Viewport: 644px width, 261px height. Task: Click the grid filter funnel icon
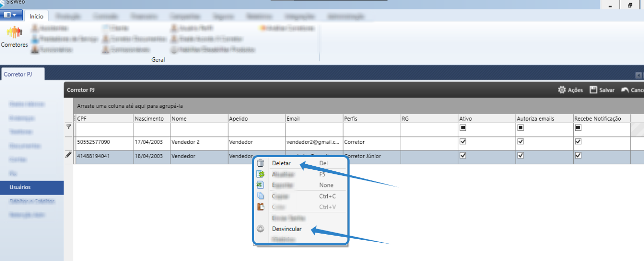coord(69,127)
